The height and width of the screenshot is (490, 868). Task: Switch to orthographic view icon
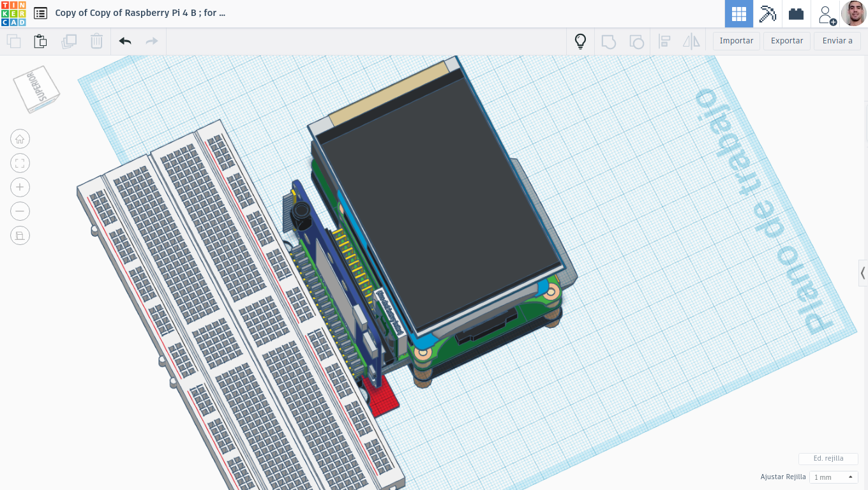[20, 235]
